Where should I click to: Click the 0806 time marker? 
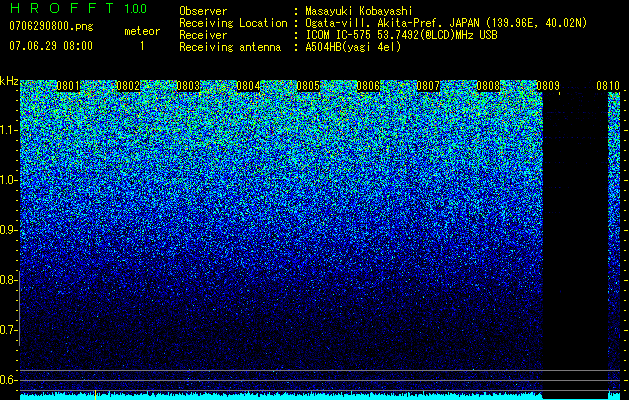coord(368,86)
